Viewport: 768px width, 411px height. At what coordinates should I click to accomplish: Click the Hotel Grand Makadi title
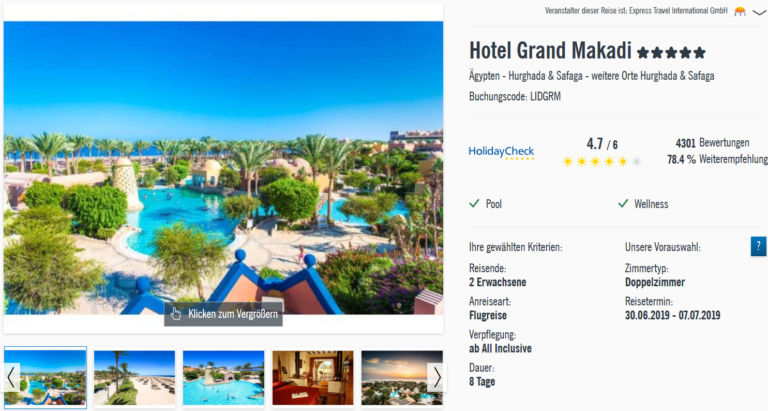[x=550, y=50]
